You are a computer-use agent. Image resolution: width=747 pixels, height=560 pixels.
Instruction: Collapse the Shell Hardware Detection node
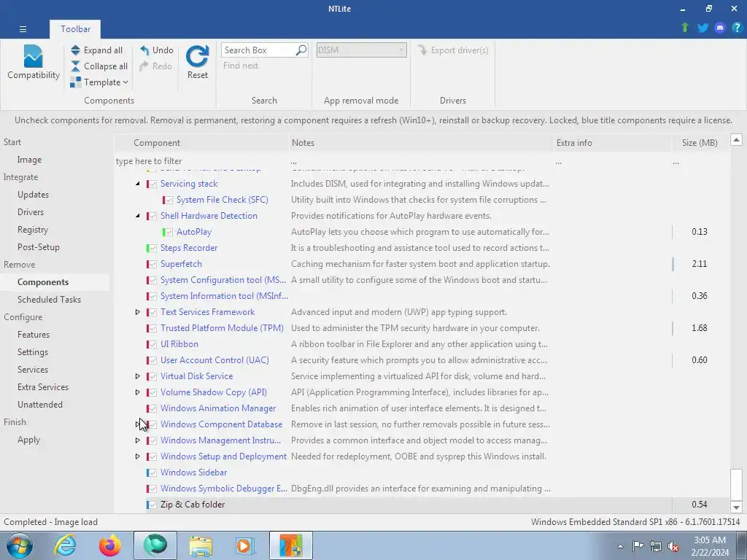point(138,216)
